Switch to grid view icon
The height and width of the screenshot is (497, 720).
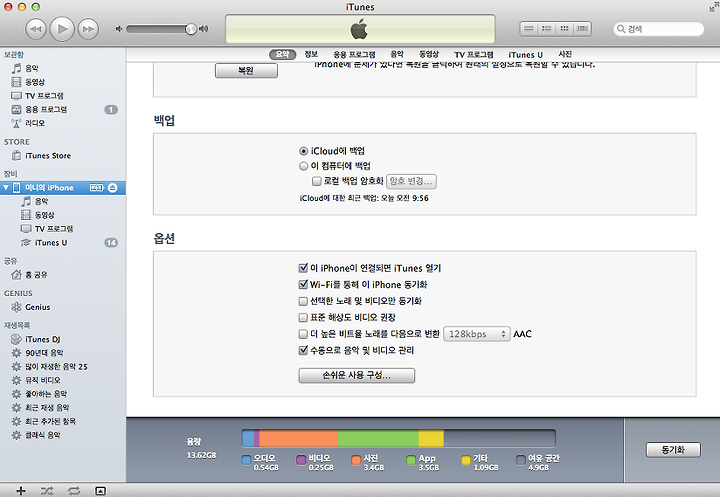564,28
